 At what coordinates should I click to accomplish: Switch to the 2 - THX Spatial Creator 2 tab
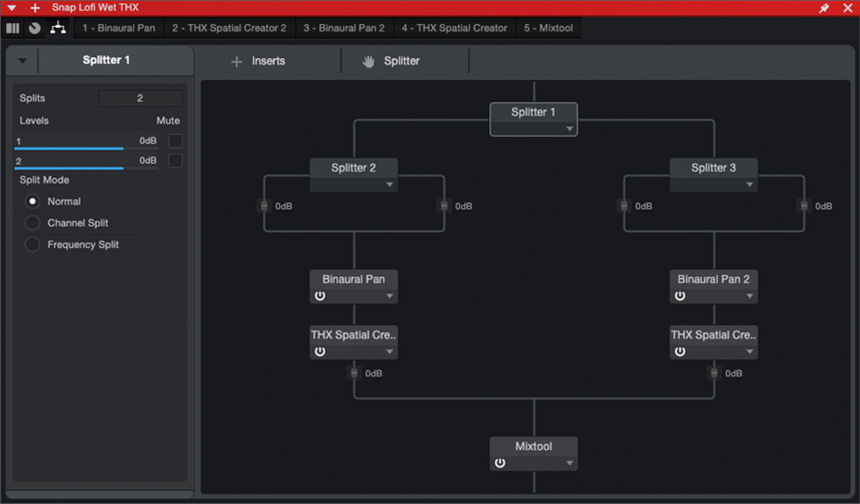(229, 28)
